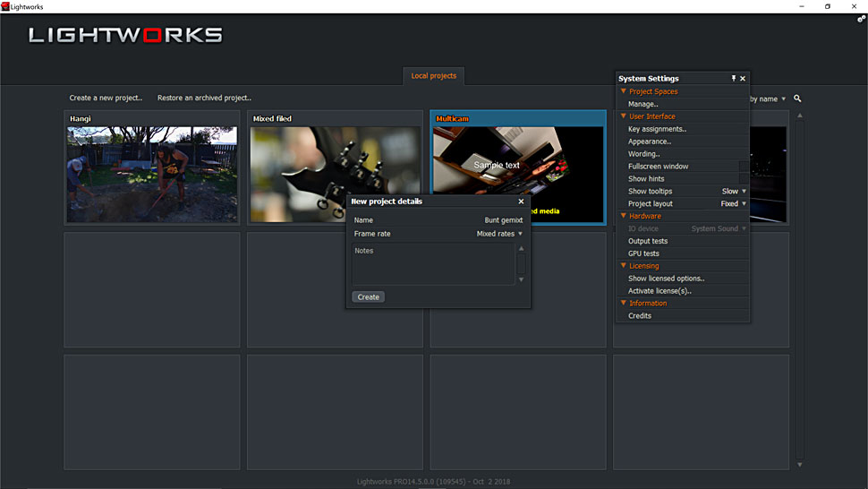Toggle Fullscreen window checkbox

click(744, 167)
